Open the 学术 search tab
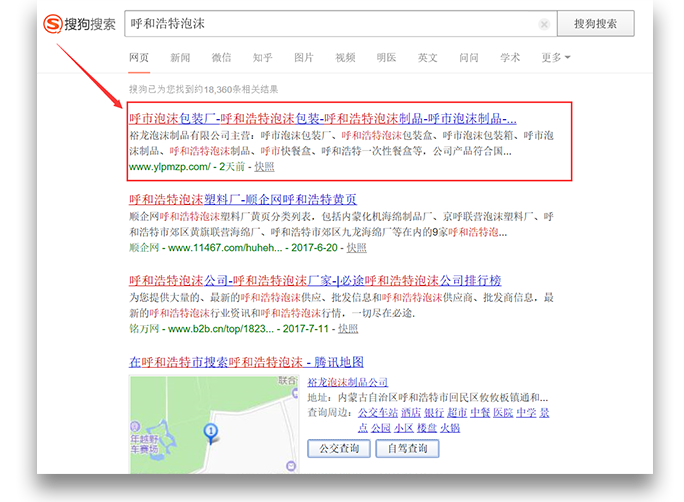 510,58
